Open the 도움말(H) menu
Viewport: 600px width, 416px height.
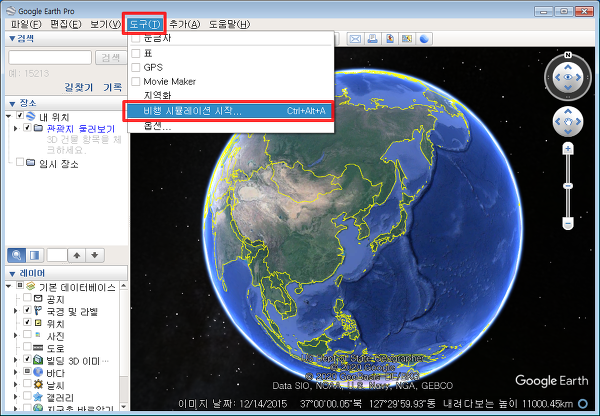click(x=229, y=24)
